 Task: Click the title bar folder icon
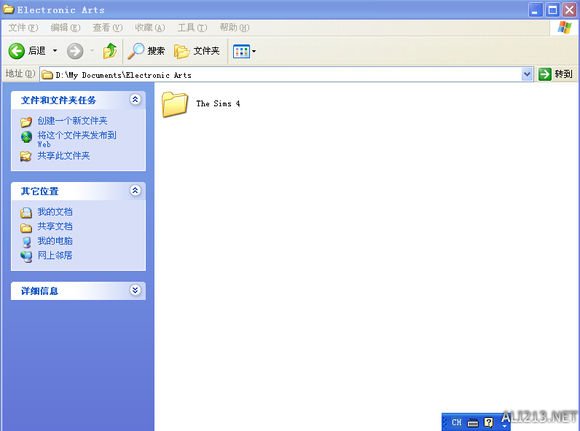pyautogui.click(x=9, y=9)
